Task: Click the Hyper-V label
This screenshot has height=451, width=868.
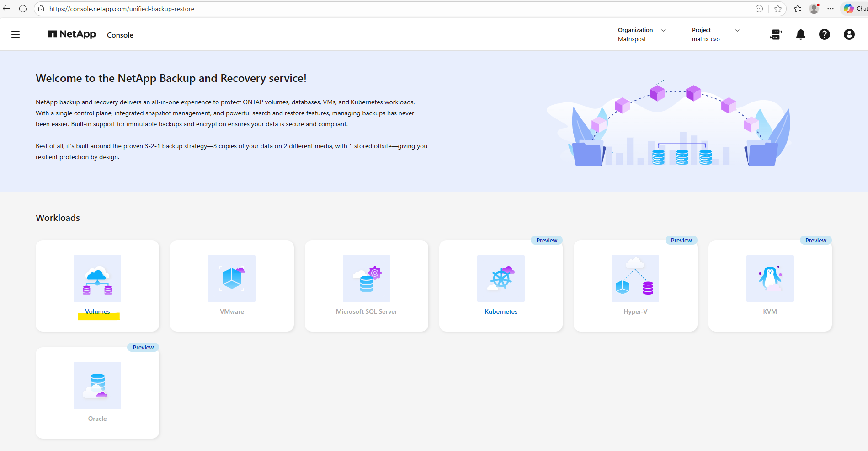Action: 635,311
